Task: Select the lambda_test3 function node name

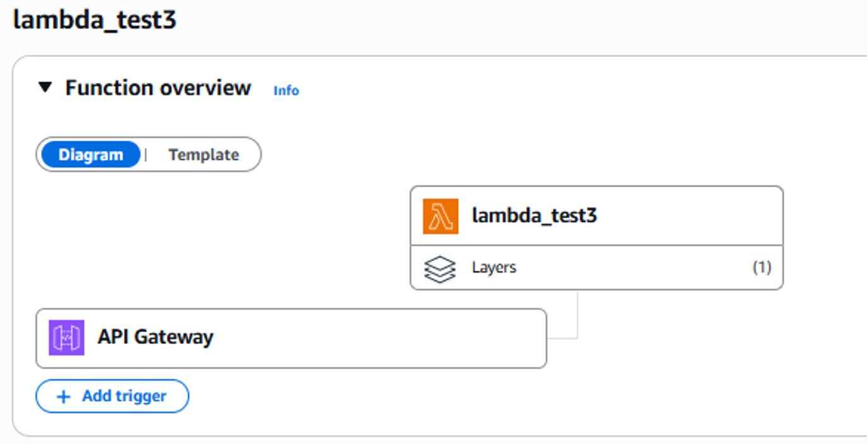Action: pyautogui.click(x=534, y=216)
